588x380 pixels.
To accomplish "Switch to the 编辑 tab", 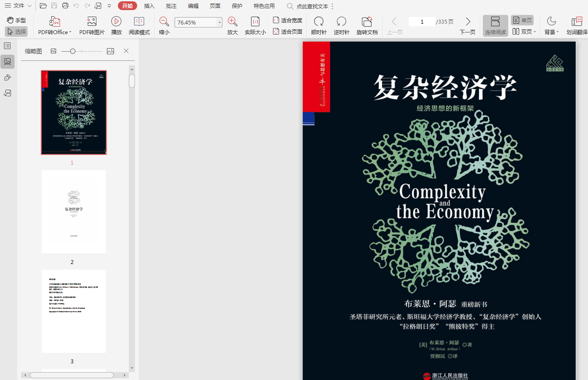I will pos(193,6).
